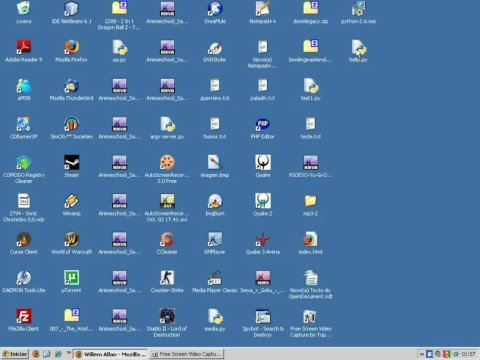This screenshot has height=360, width=480.
Task: Open CCleaner desktop shortcut
Action: [167, 243]
